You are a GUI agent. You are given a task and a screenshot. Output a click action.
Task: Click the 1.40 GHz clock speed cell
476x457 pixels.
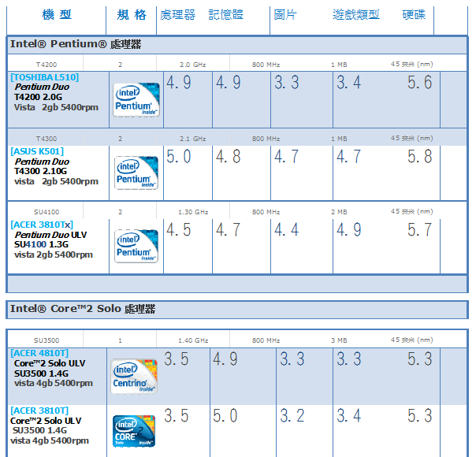coord(193,340)
